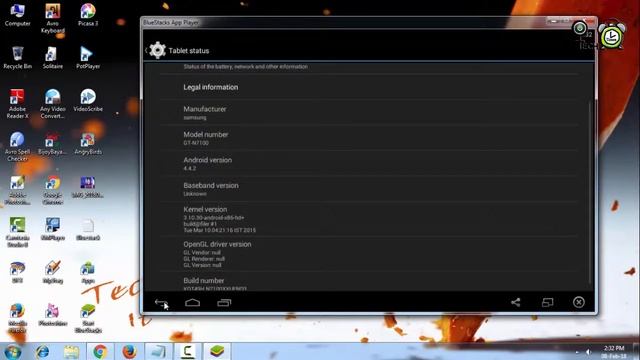This screenshot has width=640, height=360.
Task: Click the volume speaker tray icon
Action: tap(588, 351)
